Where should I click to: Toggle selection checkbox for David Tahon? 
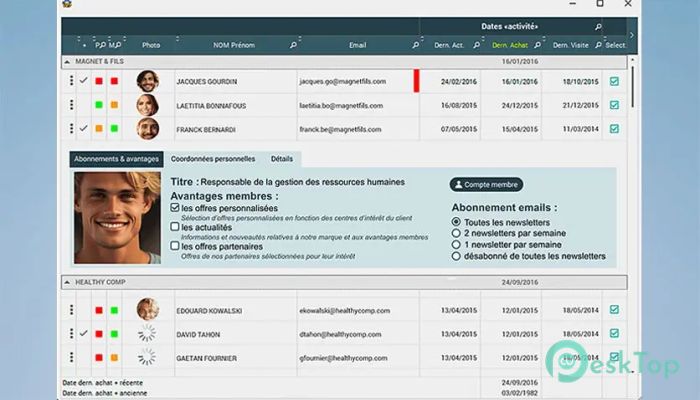[614, 333]
